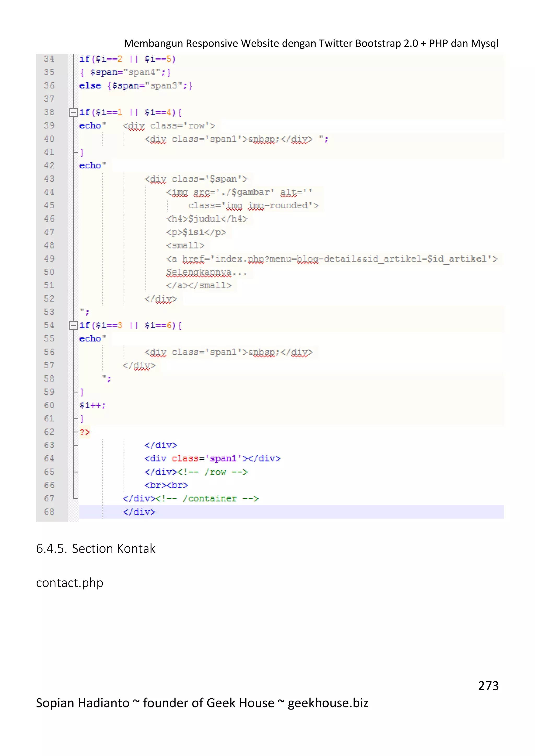Collapse the fold marker at line 54
Screen dimensions: 535x756
[x=73, y=325]
